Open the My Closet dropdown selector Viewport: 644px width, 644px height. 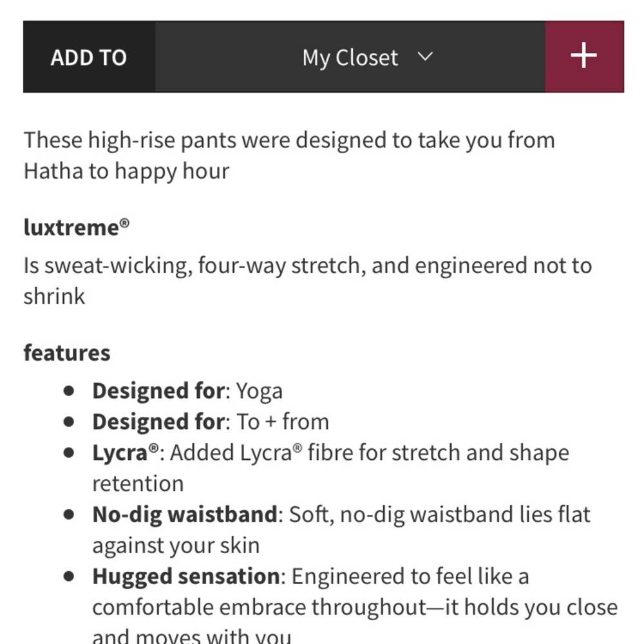(350, 57)
